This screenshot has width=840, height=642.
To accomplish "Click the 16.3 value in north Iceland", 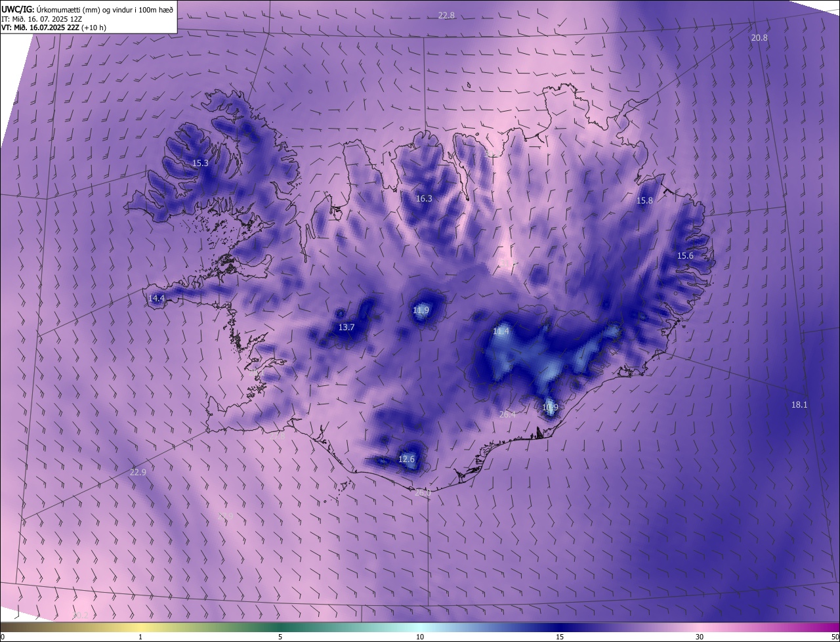I will coord(424,198).
